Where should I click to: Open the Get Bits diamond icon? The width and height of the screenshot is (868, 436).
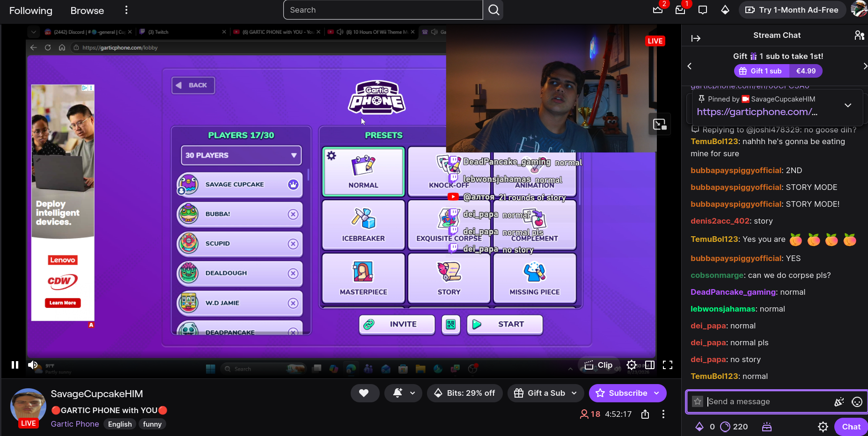click(725, 10)
